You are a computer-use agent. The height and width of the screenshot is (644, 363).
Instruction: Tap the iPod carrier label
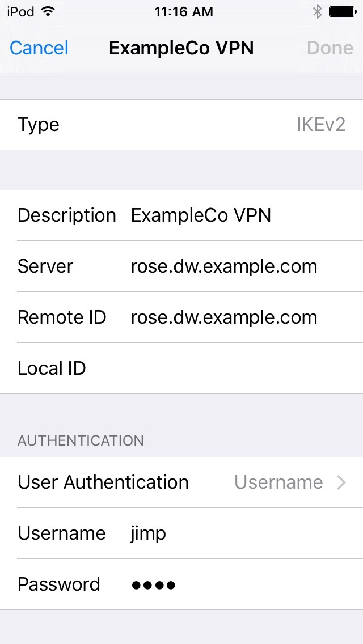pyautogui.click(x=20, y=12)
